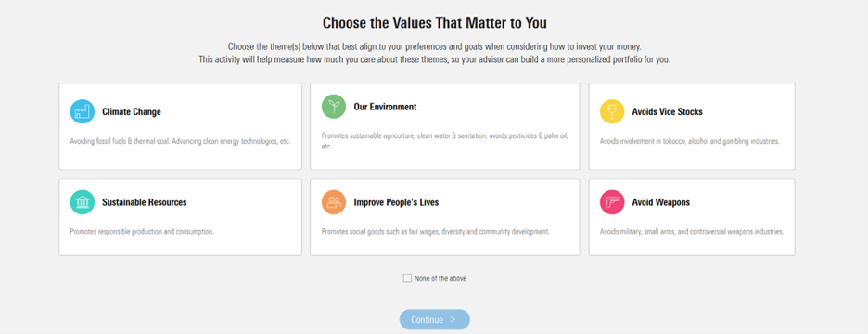Choose the Avoid Weapons title
The image size is (868, 334).
[x=661, y=202]
